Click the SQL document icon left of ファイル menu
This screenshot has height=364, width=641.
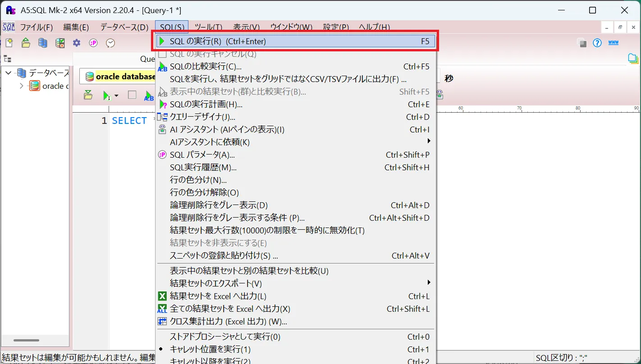click(x=9, y=27)
